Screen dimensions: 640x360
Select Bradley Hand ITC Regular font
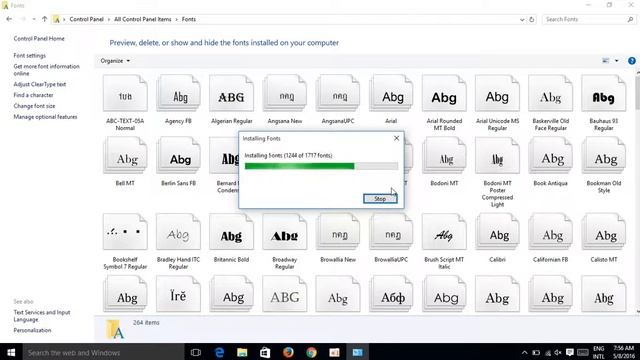tap(178, 232)
